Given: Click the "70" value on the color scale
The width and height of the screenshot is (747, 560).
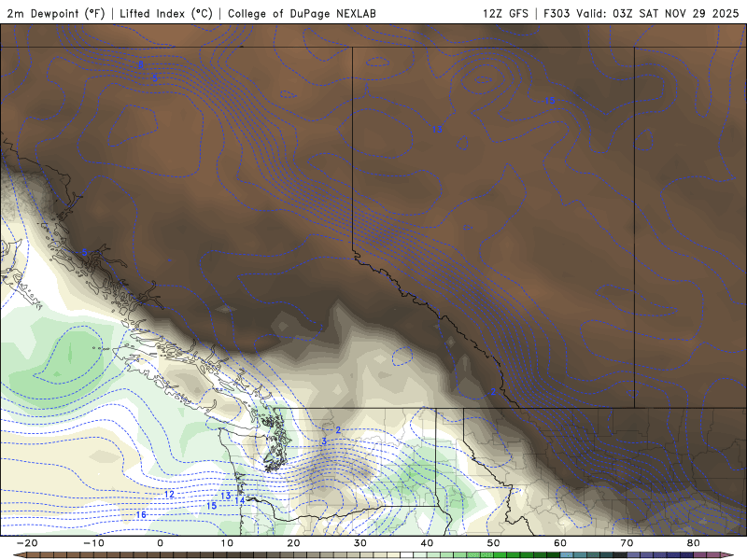Looking at the screenshot, I should click(627, 543).
